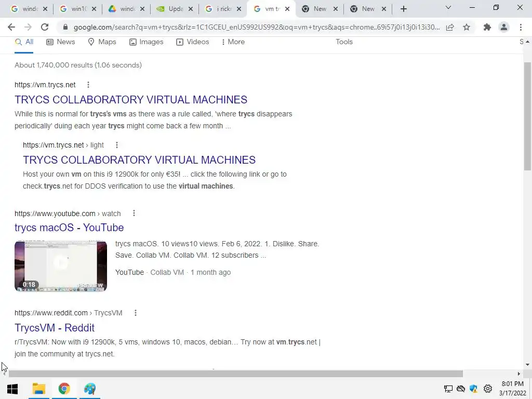This screenshot has height=399, width=532.
Task: Play the trycs macOS video thumbnail
Action: (x=61, y=266)
